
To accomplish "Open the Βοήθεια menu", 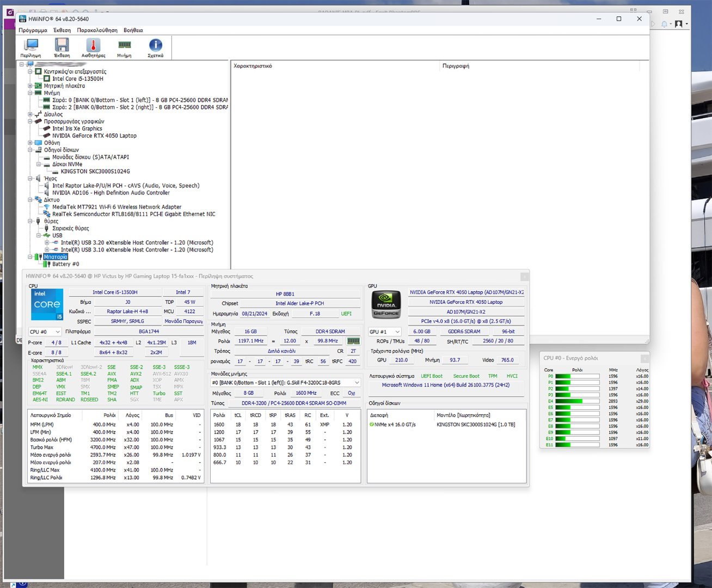I will click(x=133, y=30).
